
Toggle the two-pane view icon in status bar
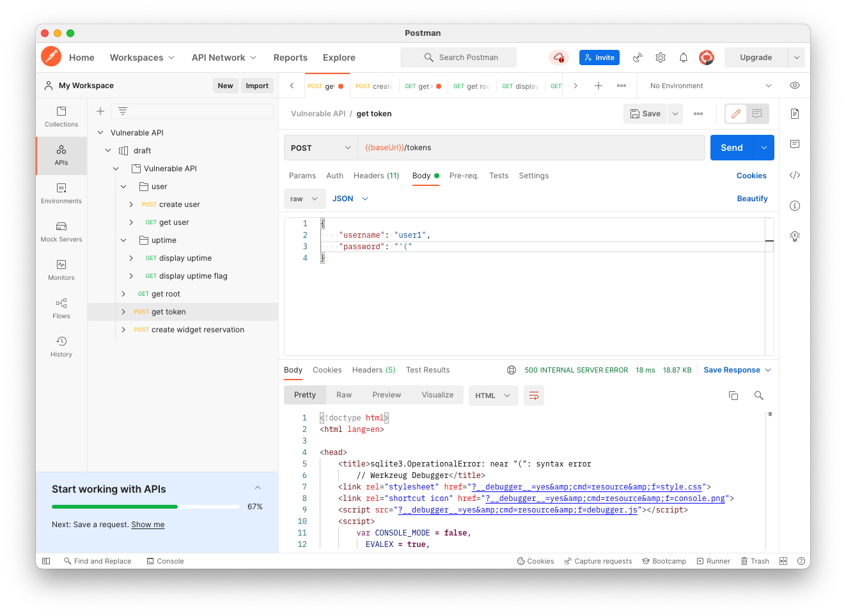[783, 561]
